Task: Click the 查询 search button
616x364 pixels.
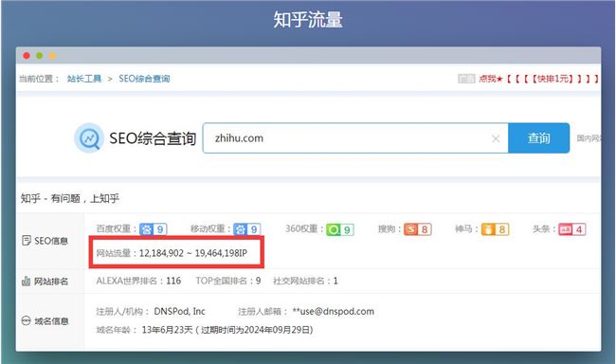Action: (x=538, y=138)
